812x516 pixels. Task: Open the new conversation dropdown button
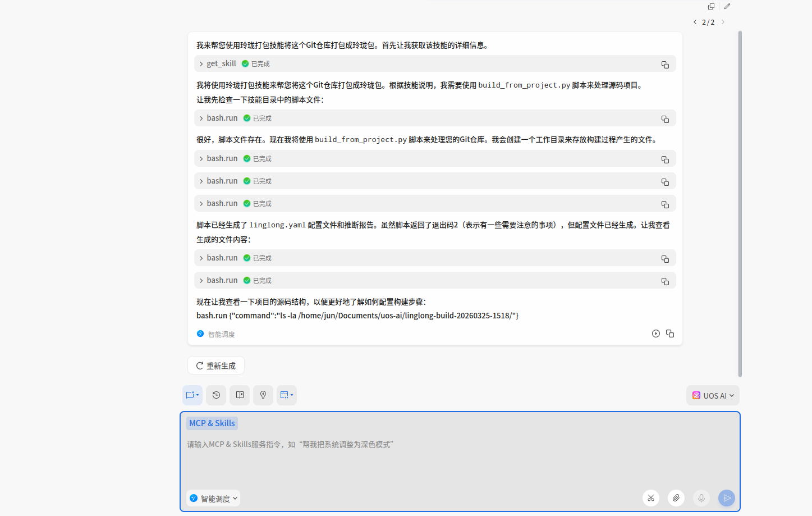pos(192,395)
